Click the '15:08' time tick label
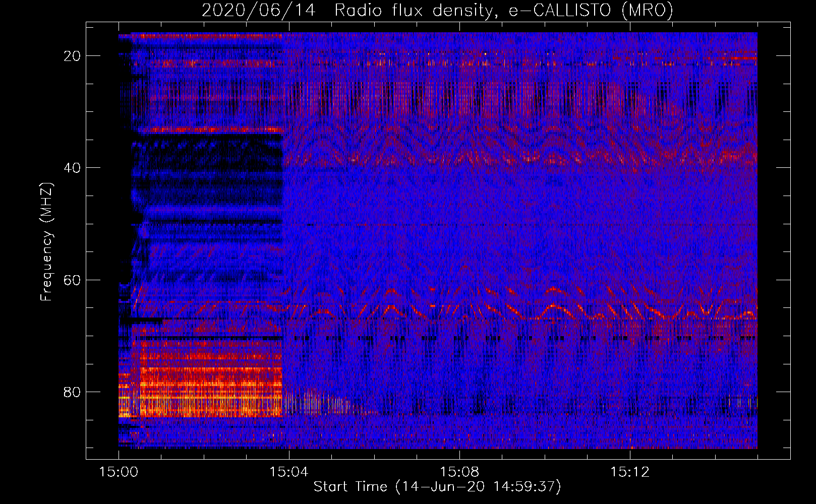This screenshot has height=504, width=816. point(459,472)
